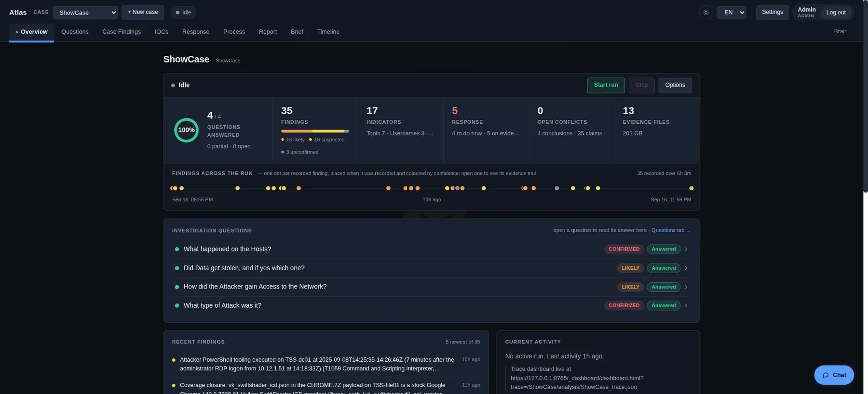
Task: Open the 35 Findings stat card
Action: point(315,131)
